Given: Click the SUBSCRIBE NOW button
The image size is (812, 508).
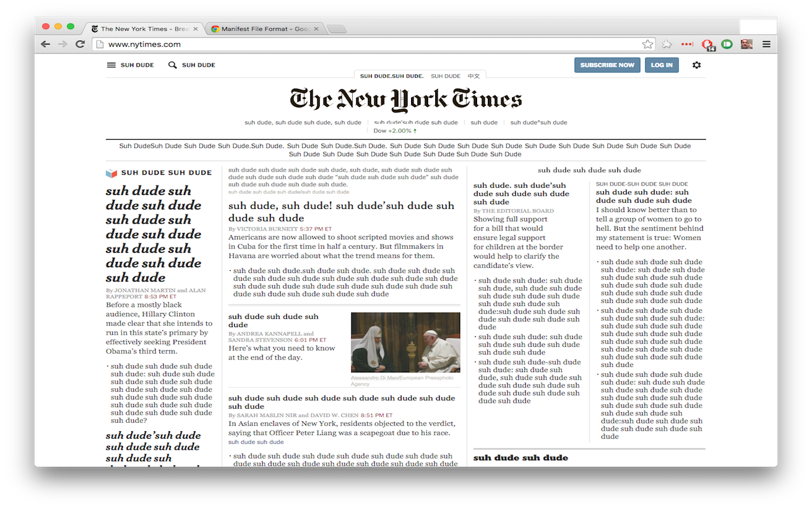Looking at the screenshot, I should click(607, 65).
